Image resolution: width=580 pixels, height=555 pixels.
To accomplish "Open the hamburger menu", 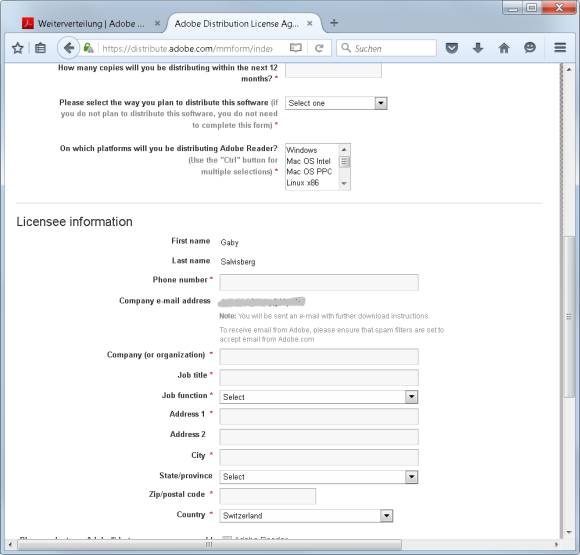I will coord(560,48).
